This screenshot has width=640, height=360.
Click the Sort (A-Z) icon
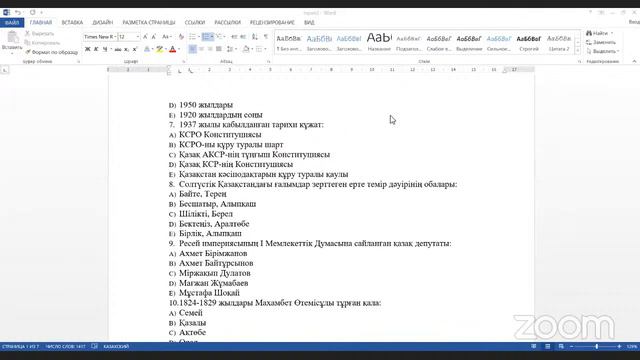[x=255, y=37]
